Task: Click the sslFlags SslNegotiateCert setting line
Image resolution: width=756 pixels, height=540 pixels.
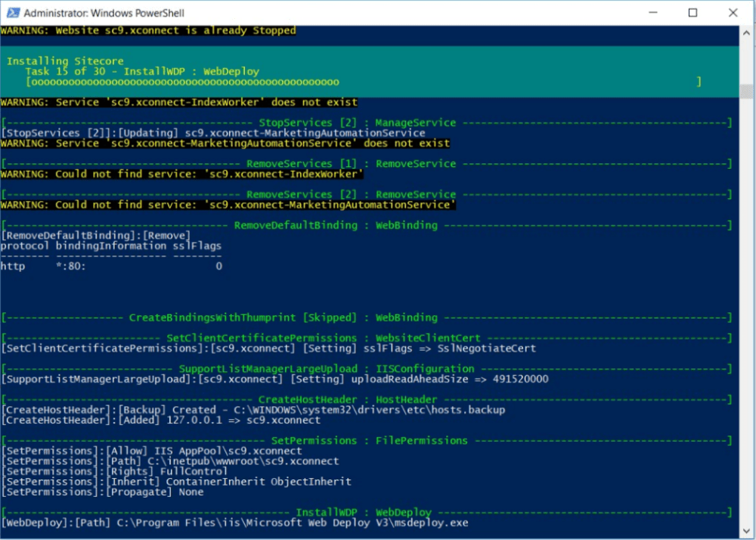Action: tap(268, 349)
